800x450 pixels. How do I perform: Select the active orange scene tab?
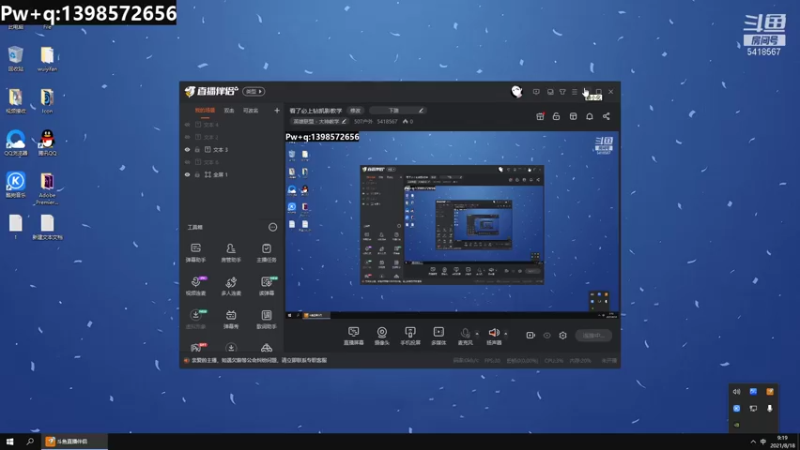(x=205, y=110)
